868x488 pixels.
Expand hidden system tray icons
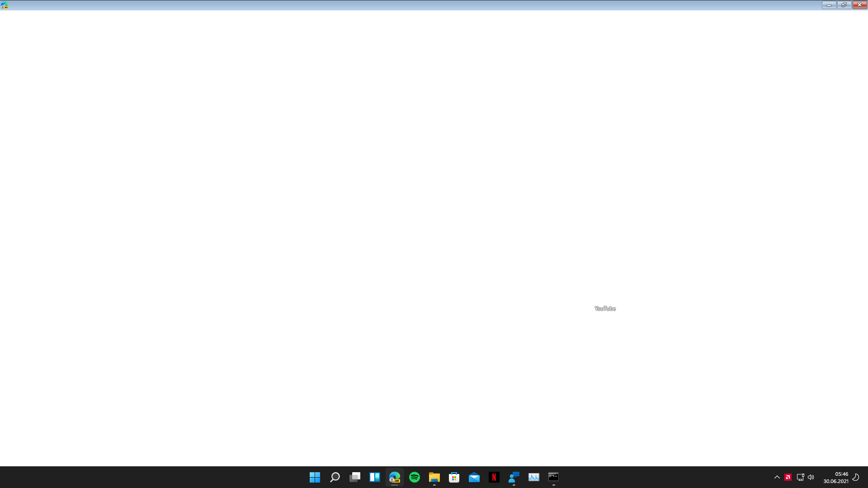[777, 477]
